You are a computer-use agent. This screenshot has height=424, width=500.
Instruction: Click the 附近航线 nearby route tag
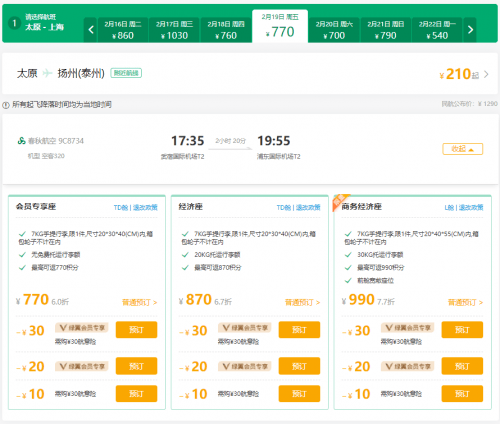pyautogui.click(x=126, y=73)
